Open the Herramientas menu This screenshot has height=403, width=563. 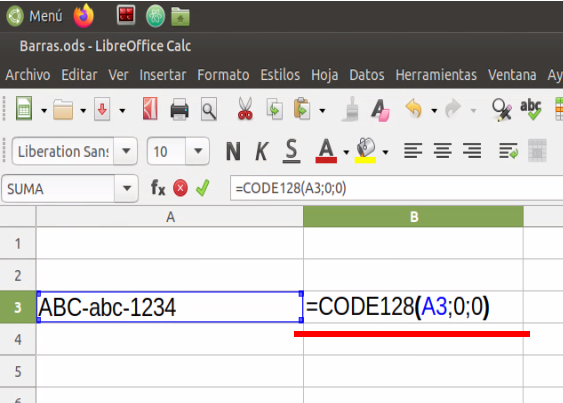coord(436,75)
